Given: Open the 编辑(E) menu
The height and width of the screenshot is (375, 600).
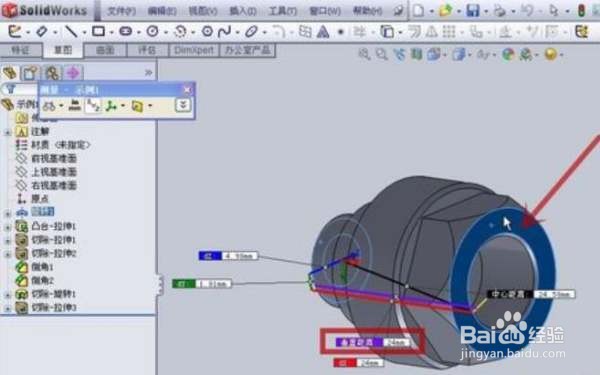Looking at the screenshot, I should 162,11.
